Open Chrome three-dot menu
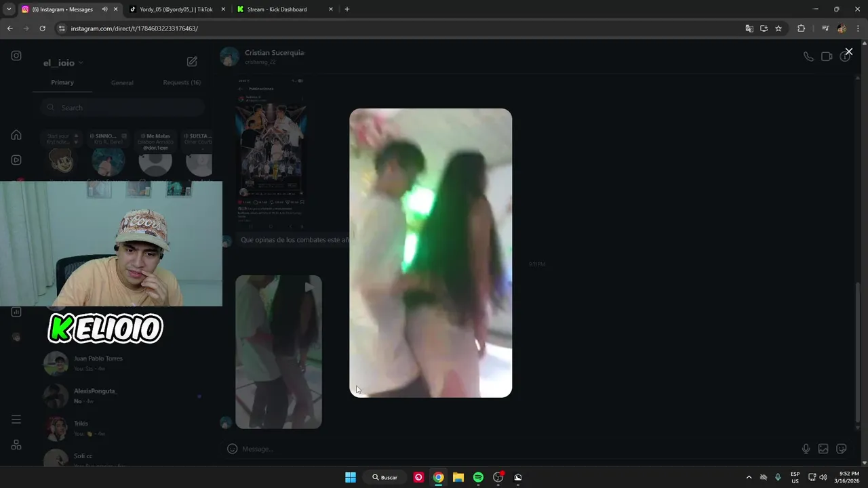The width and height of the screenshot is (868, 488). click(858, 28)
